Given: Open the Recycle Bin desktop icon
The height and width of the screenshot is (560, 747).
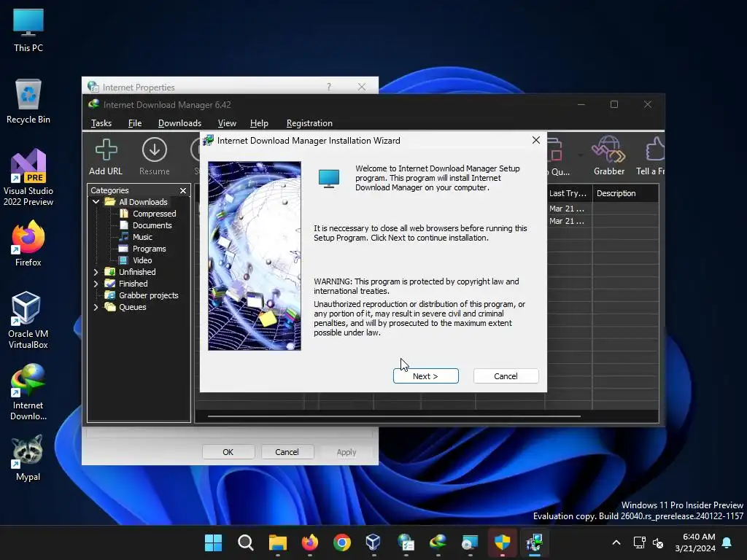Looking at the screenshot, I should tap(28, 101).
